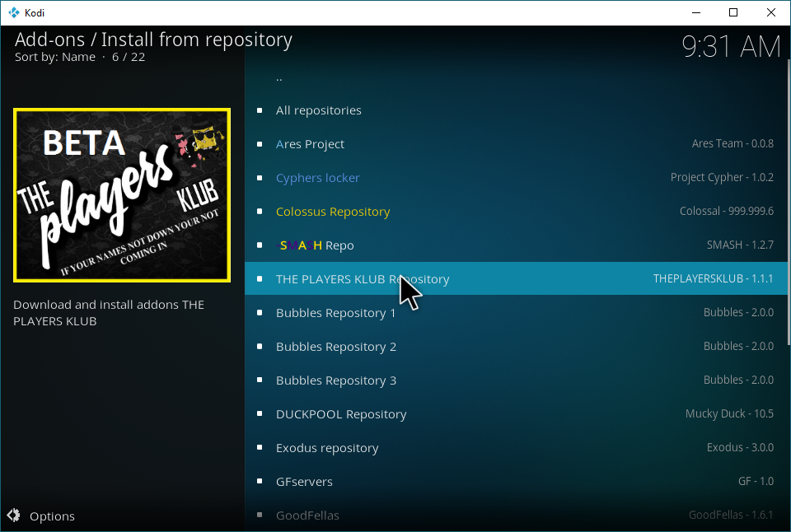Open All repositories entry

(318, 110)
